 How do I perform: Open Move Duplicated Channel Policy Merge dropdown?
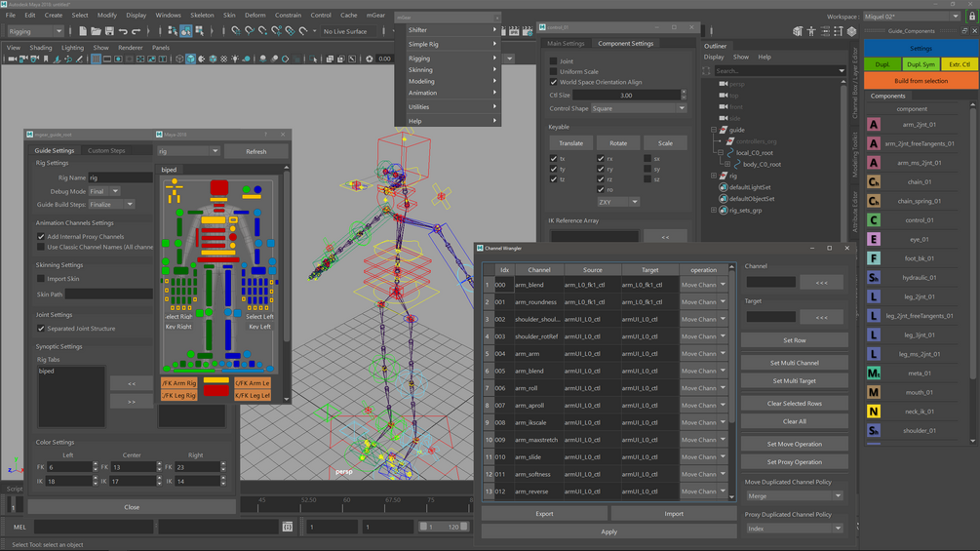795,496
